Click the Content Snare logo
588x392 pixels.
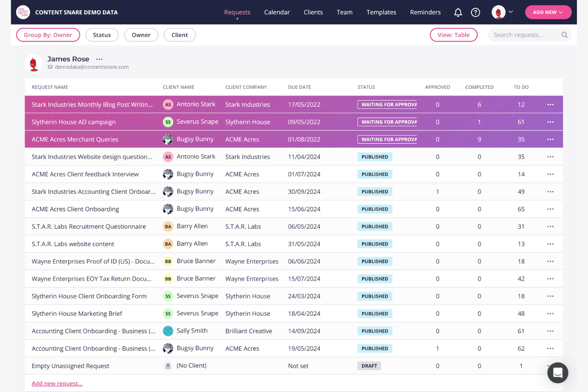pyautogui.click(x=23, y=12)
